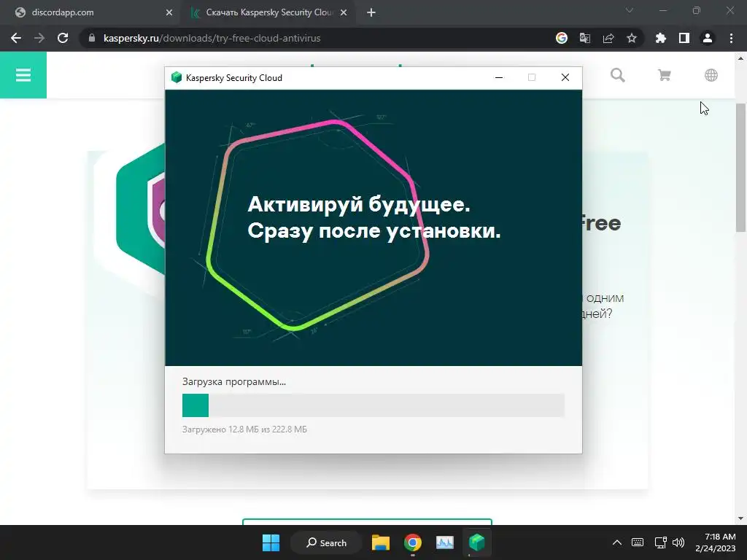The width and height of the screenshot is (747, 560).
Task: Click the scrollbar down arrow
Action: pos(741,518)
